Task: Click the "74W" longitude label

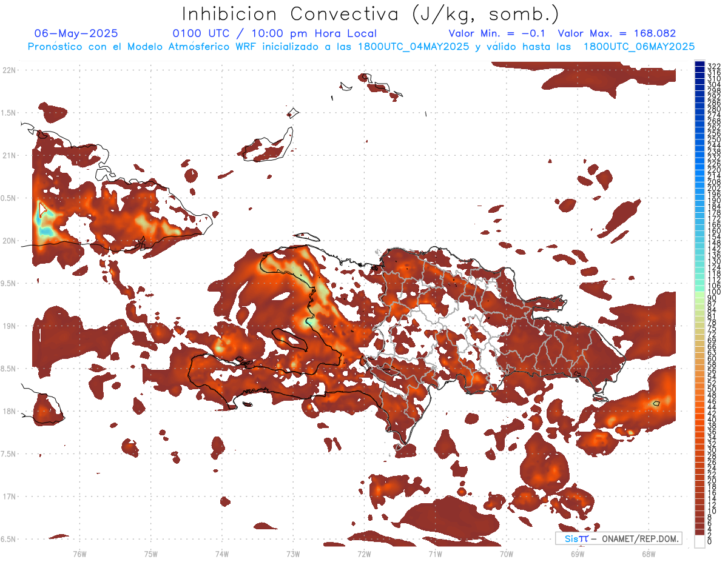Action: [221, 554]
